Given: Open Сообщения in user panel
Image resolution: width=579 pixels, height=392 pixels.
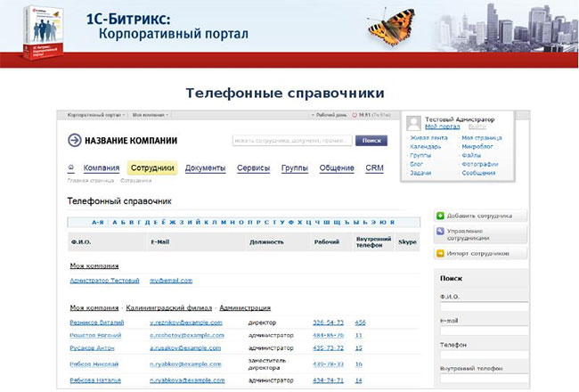Looking at the screenshot, I should pyautogui.click(x=478, y=173).
